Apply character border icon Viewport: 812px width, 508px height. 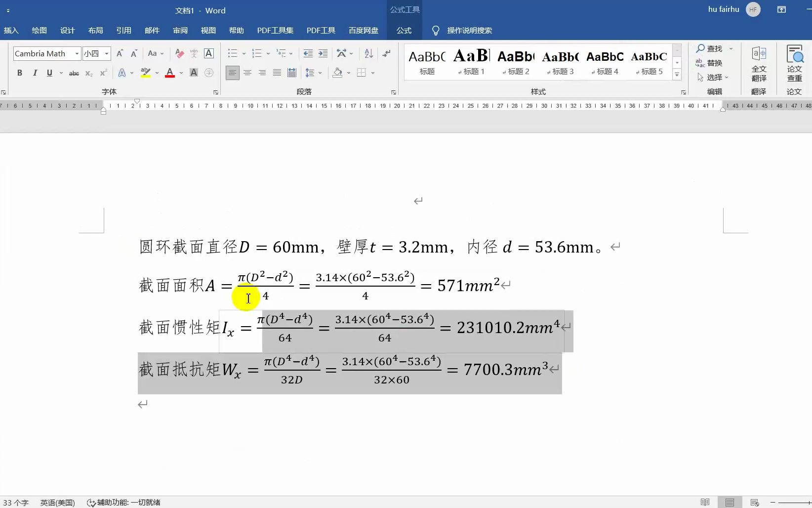(209, 53)
